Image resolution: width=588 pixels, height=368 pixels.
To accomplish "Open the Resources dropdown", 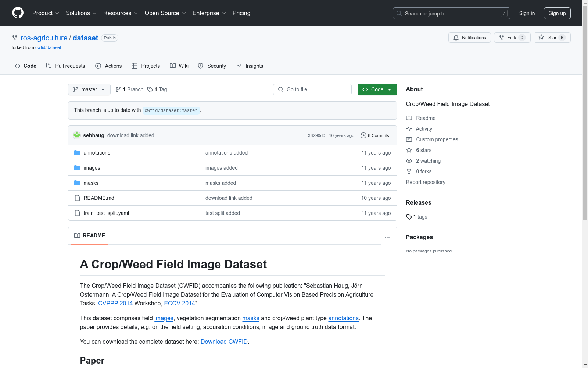I will coord(121,13).
